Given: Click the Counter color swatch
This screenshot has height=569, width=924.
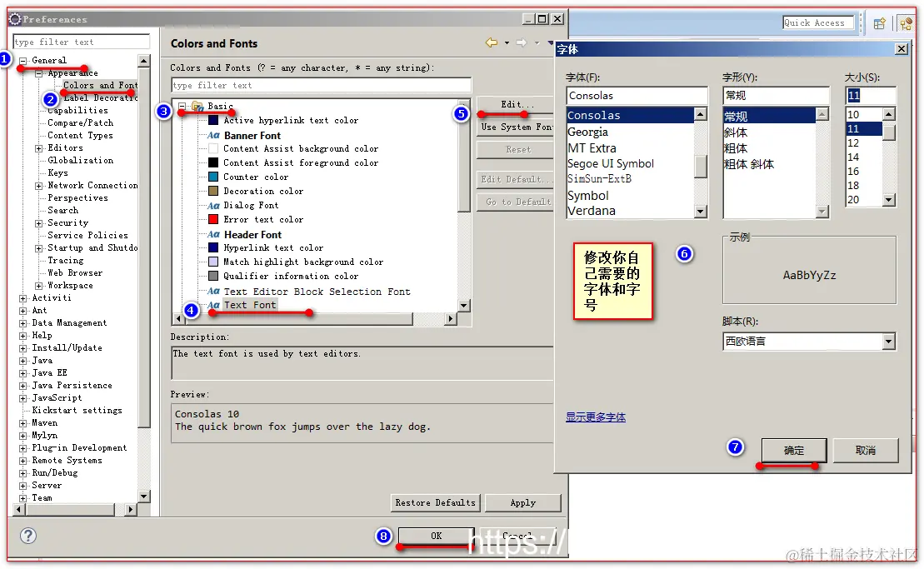Looking at the screenshot, I should pos(213,177).
